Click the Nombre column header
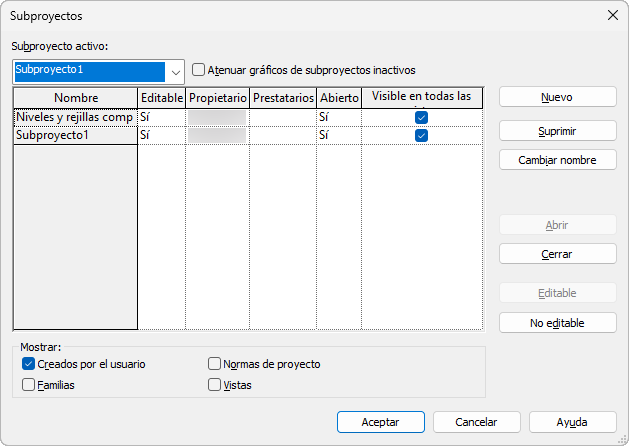This screenshot has height=446, width=629. [76, 98]
